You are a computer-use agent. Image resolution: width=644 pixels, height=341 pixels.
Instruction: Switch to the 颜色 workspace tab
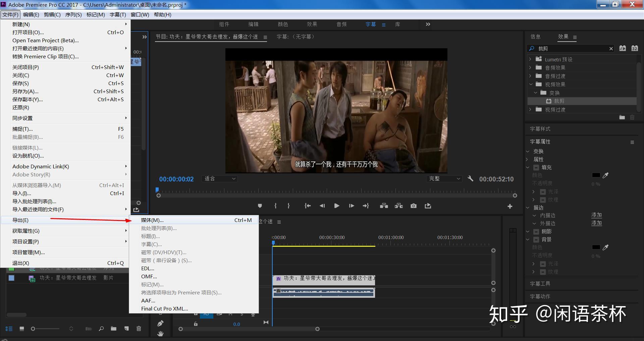click(283, 24)
